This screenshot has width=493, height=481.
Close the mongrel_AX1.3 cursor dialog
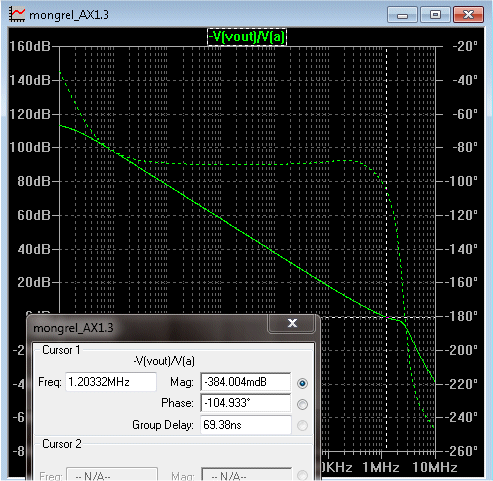tap(292, 323)
